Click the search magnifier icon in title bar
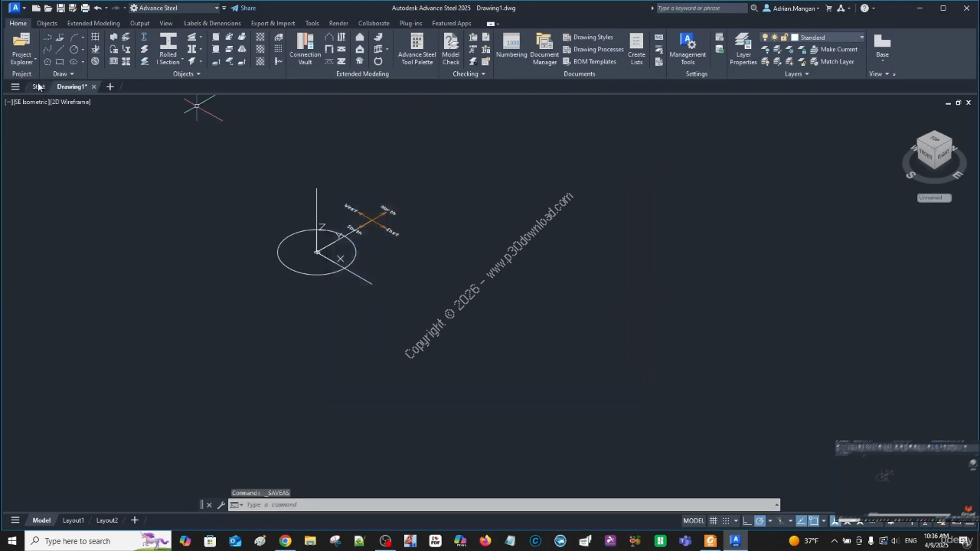980x551 pixels. coord(754,8)
